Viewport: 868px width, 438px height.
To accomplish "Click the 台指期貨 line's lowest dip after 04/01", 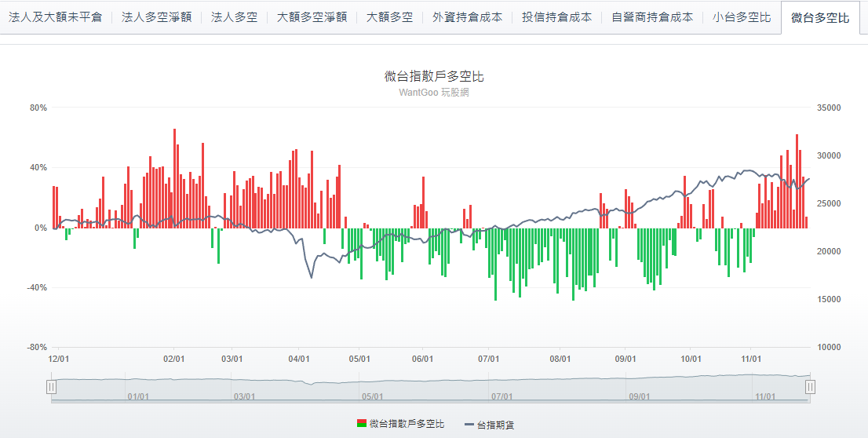I will coord(312,277).
